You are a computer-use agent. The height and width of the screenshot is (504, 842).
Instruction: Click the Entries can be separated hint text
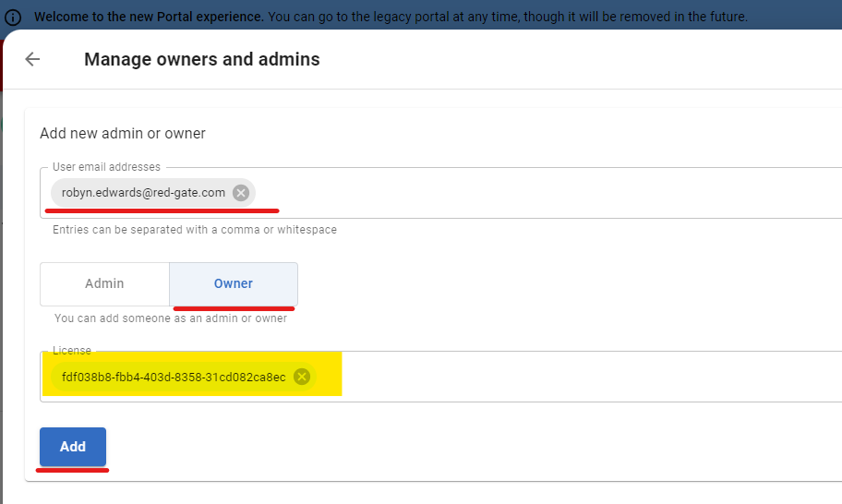point(195,230)
